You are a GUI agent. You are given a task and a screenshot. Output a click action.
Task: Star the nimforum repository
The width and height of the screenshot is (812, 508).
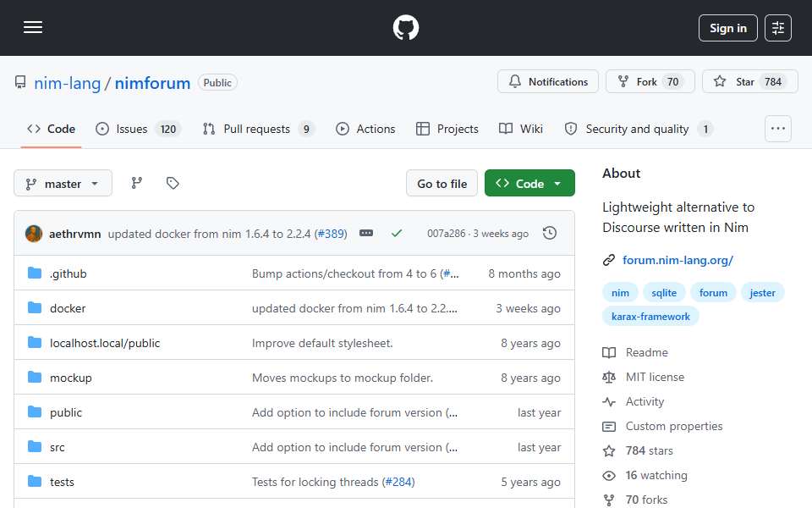point(750,81)
